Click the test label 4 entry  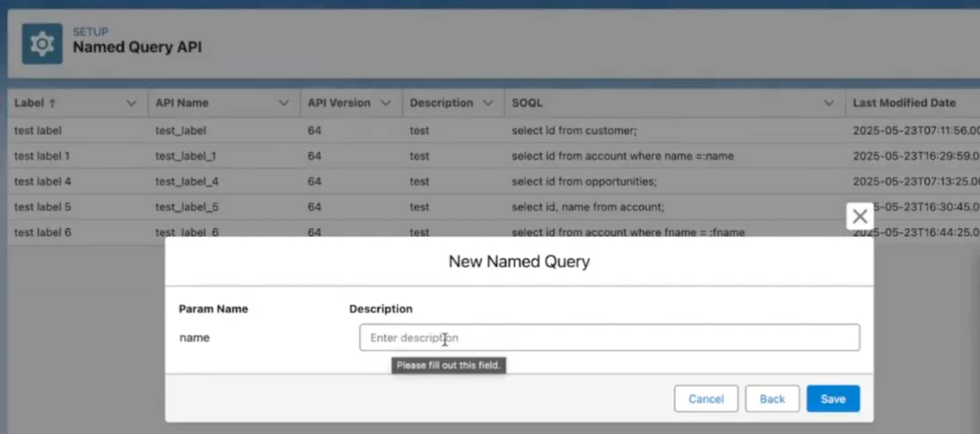[42, 181]
